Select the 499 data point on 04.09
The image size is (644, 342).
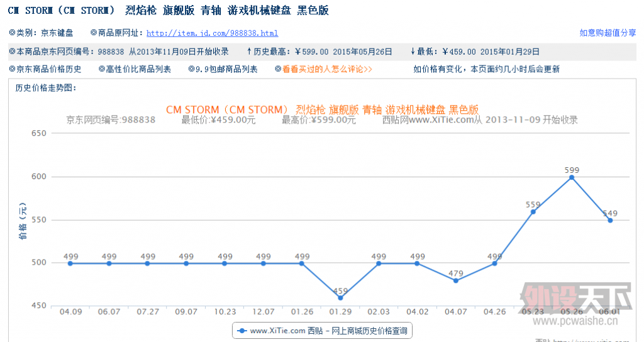click(70, 263)
